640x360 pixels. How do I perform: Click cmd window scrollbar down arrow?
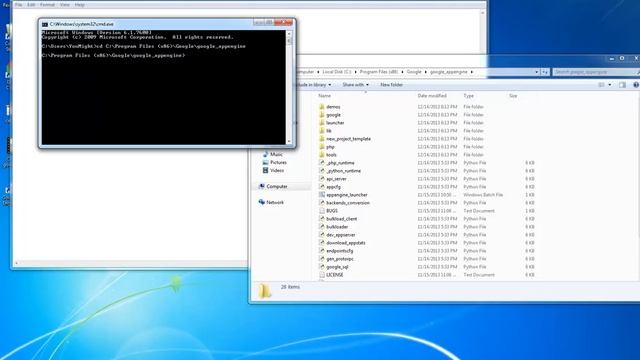tap(289, 142)
